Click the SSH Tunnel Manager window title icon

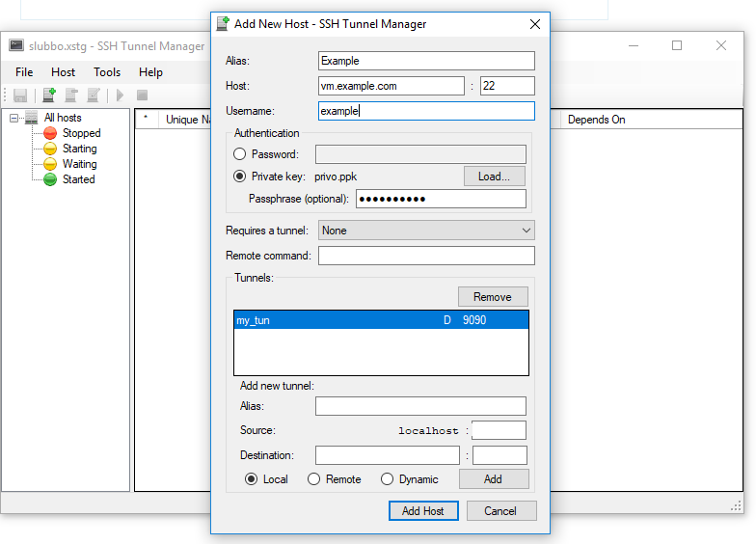[16, 45]
